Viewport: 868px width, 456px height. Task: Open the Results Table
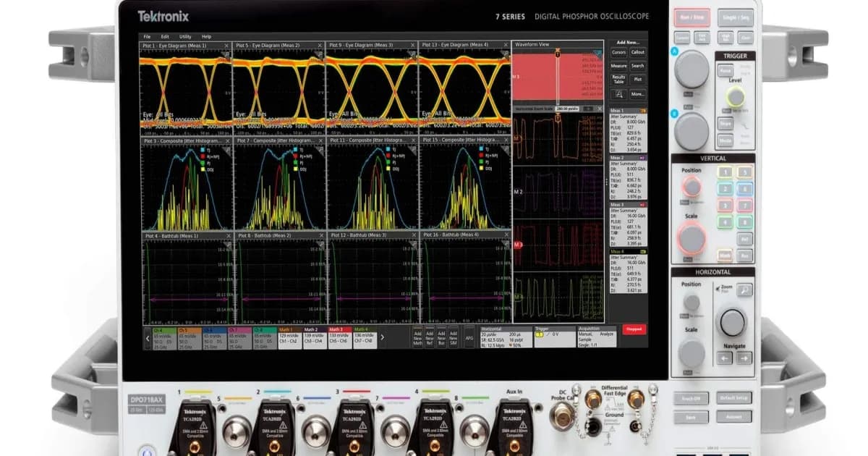pos(618,79)
